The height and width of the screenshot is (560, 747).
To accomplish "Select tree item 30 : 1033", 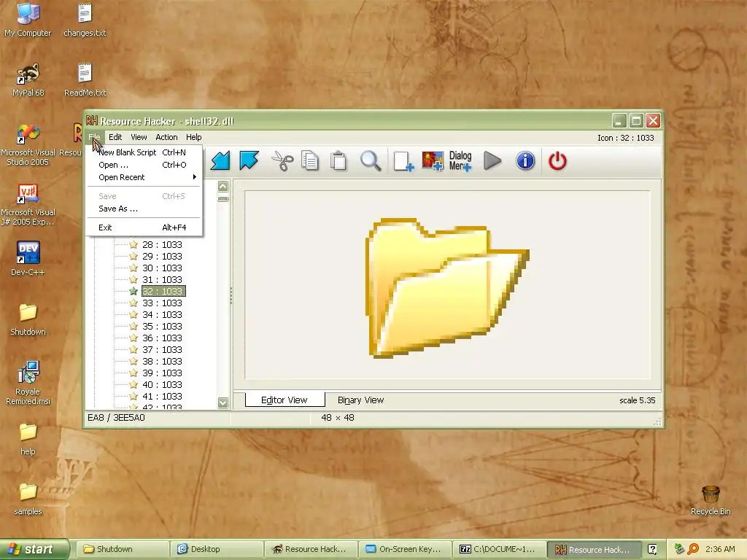I will (162, 268).
